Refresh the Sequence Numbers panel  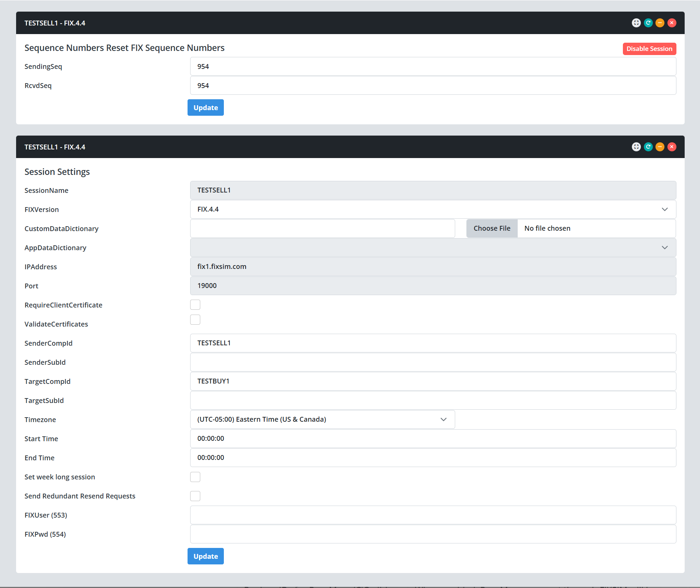[x=648, y=23]
